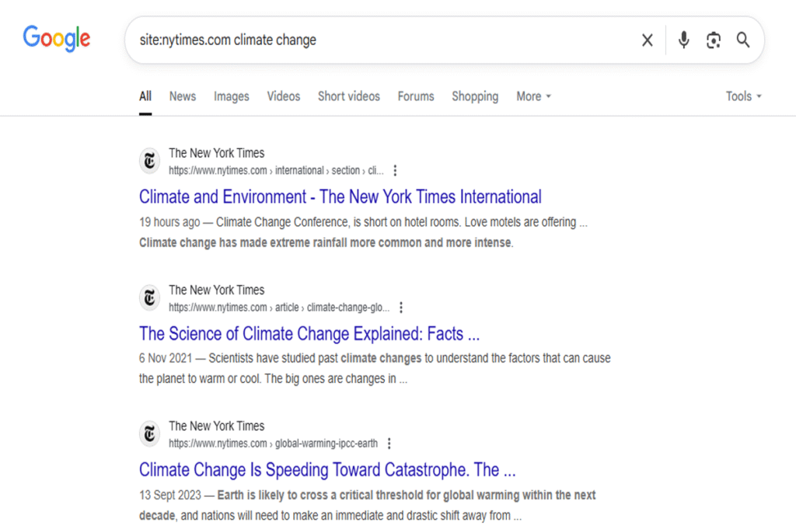Open three-dot menu for climate-change-glo... result
Screen dimensions: 796x532
[x=401, y=308]
